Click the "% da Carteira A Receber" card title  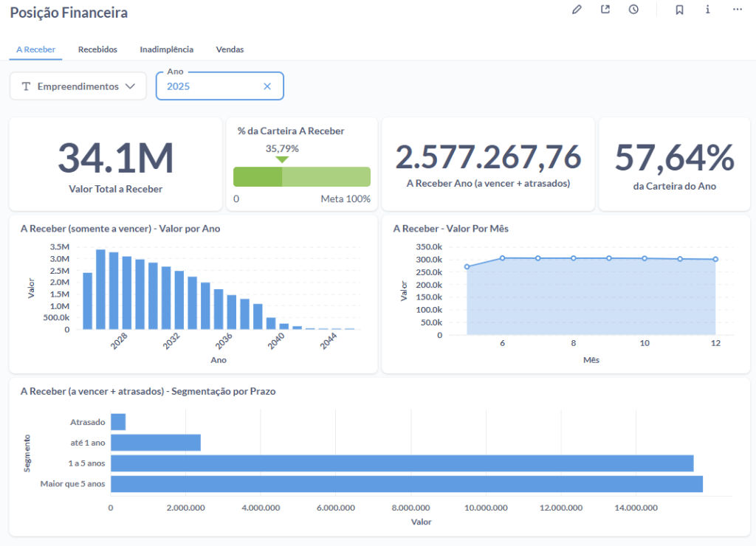(x=291, y=131)
